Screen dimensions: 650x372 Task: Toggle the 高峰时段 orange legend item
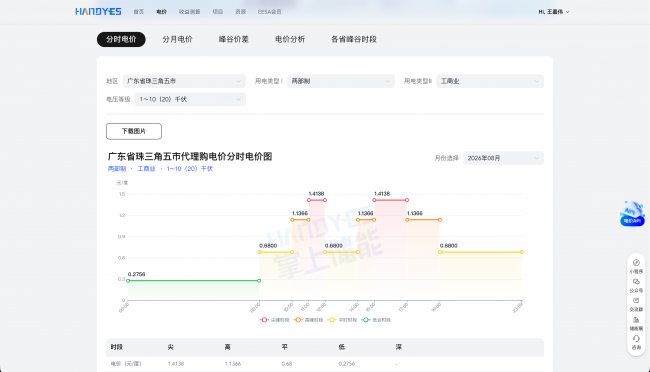pos(308,320)
